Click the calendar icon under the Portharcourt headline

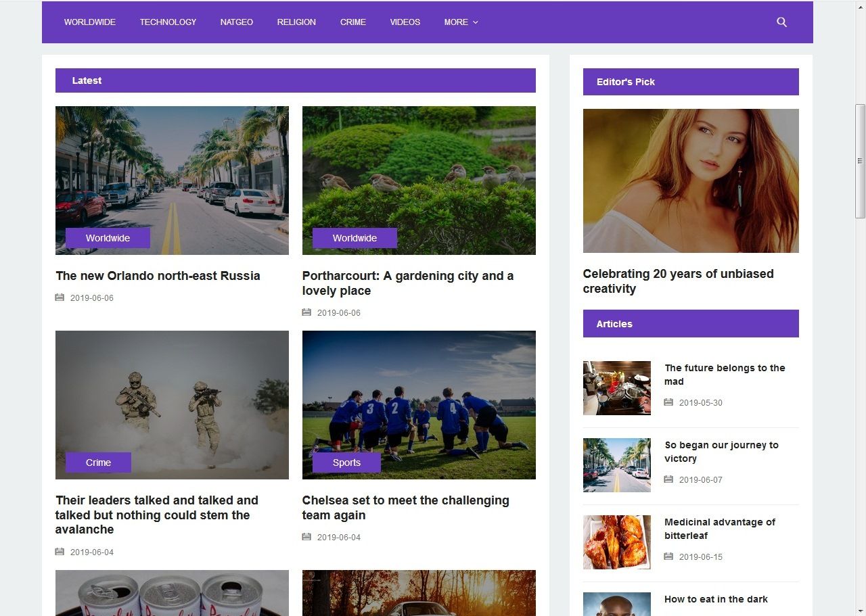pyautogui.click(x=306, y=312)
